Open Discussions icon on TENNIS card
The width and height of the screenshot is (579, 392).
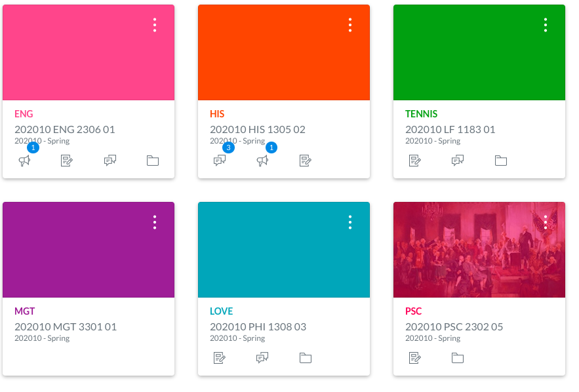coord(458,161)
